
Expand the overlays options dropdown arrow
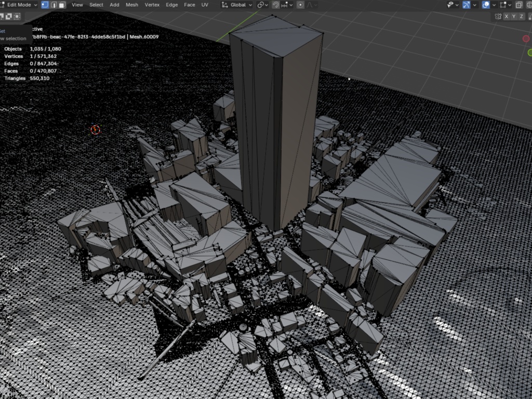495,5
